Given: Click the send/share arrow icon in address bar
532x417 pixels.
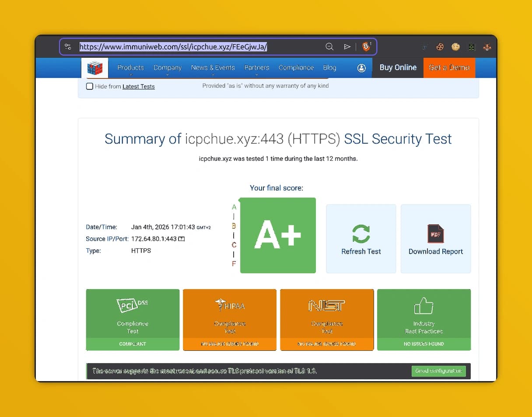Looking at the screenshot, I should (347, 47).
